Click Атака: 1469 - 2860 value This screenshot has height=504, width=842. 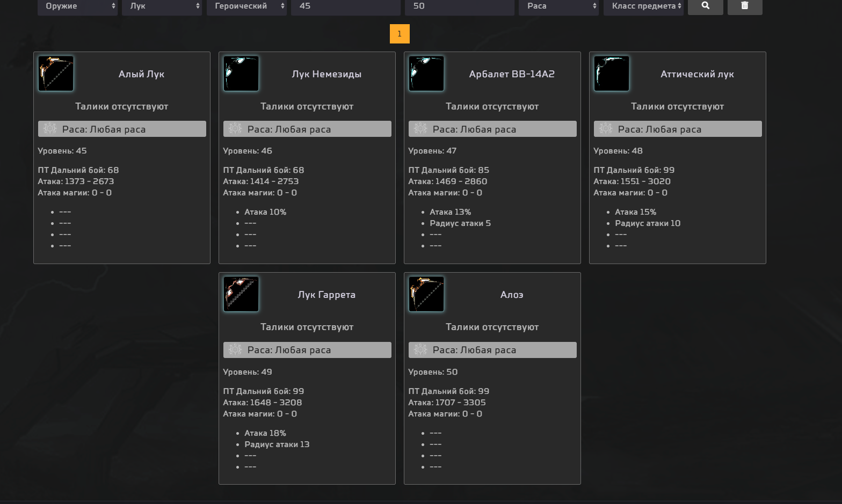tap(448, 181)
